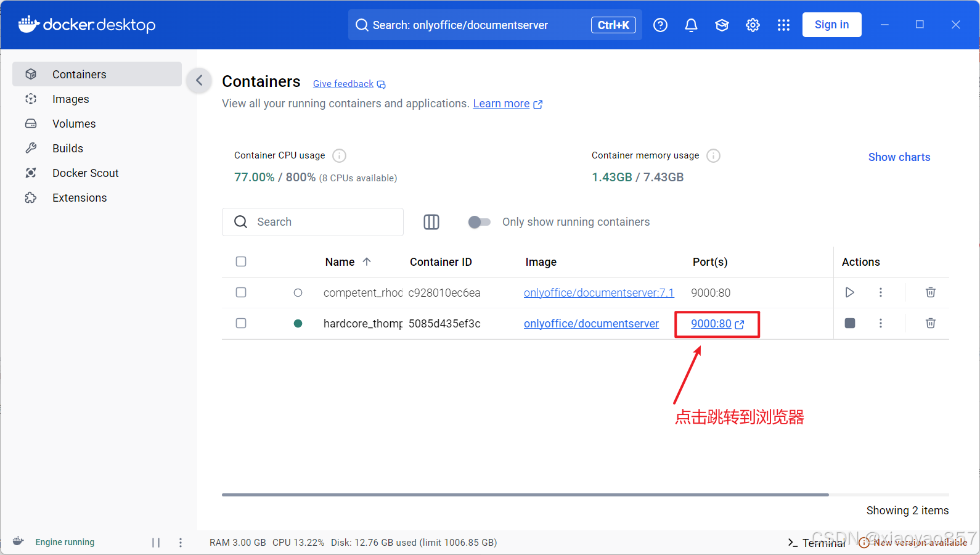The height and width of the screenshot is (555, 980).
Task: Open more actions menu for competent_rhodes
Action: 880,292
